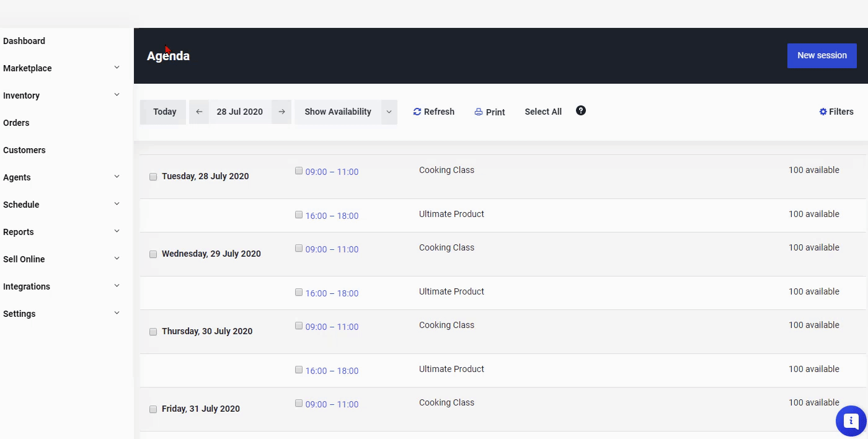Click the New session button
The width and height of the screenshot is (868, 439).
click(x=822, y=56)
